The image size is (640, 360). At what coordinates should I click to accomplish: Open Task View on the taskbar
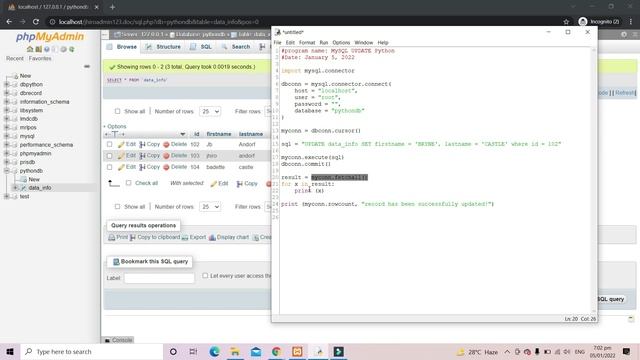click(193, 351)
